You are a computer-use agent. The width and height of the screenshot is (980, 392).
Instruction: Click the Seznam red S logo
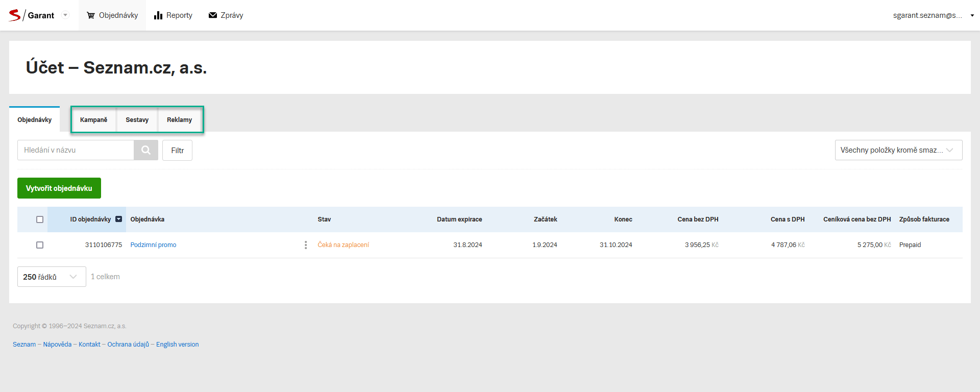[15, 15]
